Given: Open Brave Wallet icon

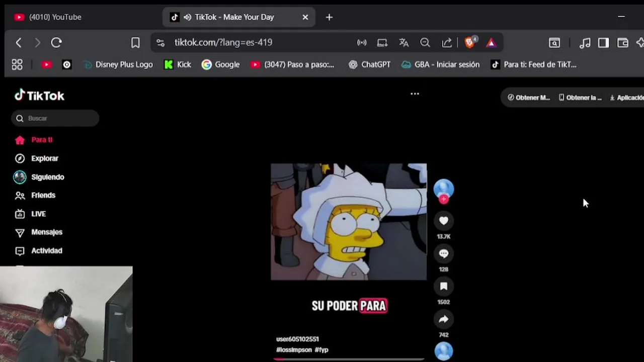Looking at the screenshot, I should [x=623, y=43].
